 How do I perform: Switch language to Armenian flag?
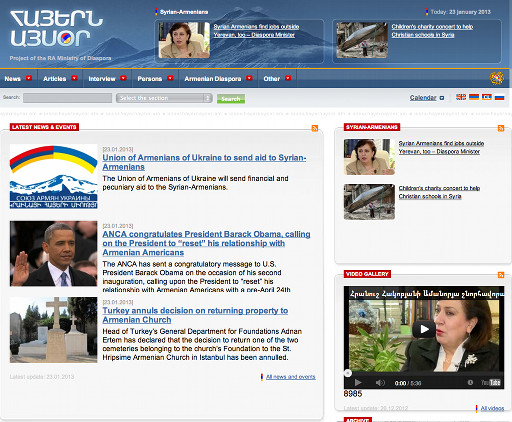point(474,97)
